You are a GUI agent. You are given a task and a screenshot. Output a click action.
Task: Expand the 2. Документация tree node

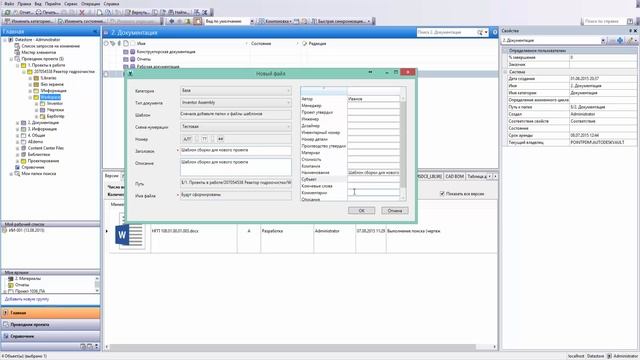pyautogui.click(x=18, y=122)
